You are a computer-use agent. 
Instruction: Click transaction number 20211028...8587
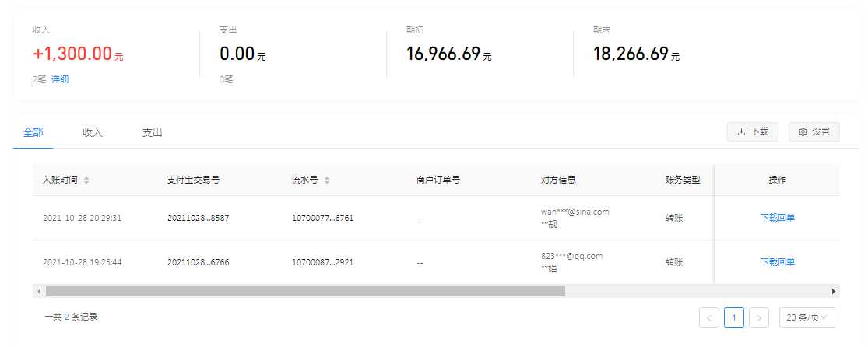coord(198,218)
